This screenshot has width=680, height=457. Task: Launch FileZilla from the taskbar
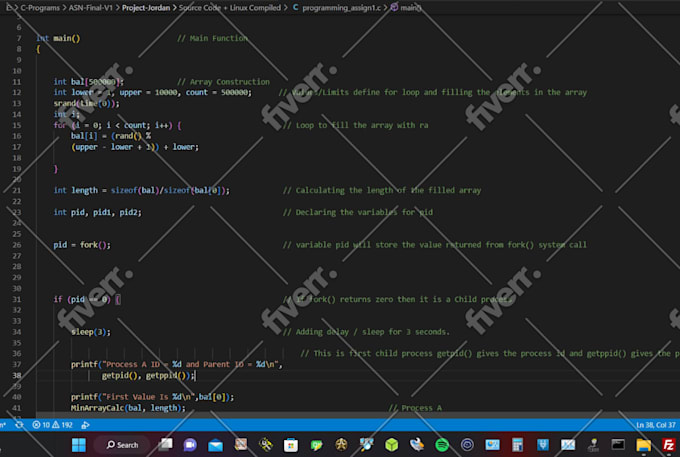[x=669, y=445]
